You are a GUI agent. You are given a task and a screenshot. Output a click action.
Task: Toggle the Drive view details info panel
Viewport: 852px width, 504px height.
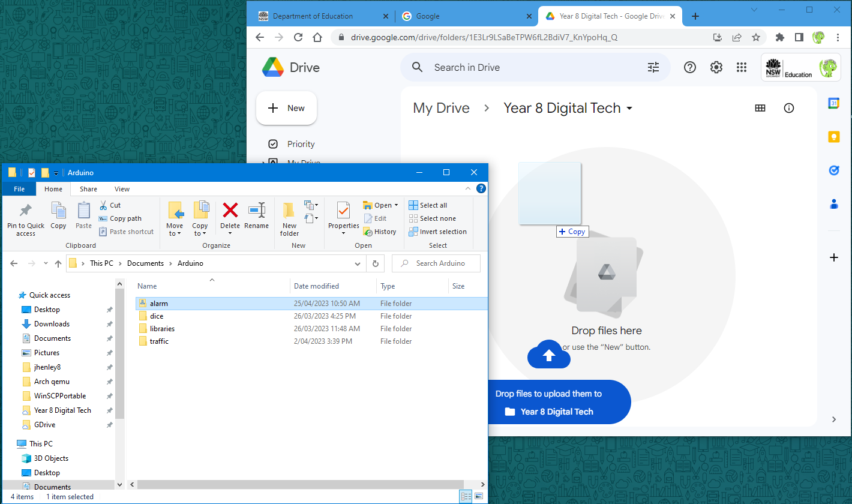coord(789,108)
